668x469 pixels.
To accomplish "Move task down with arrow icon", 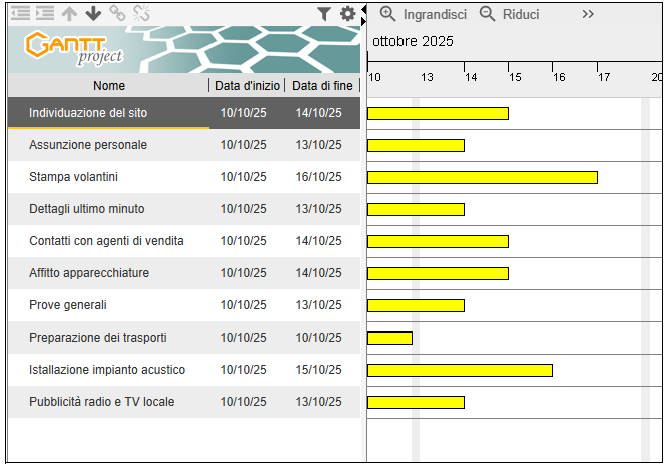I will coord(93,13).
